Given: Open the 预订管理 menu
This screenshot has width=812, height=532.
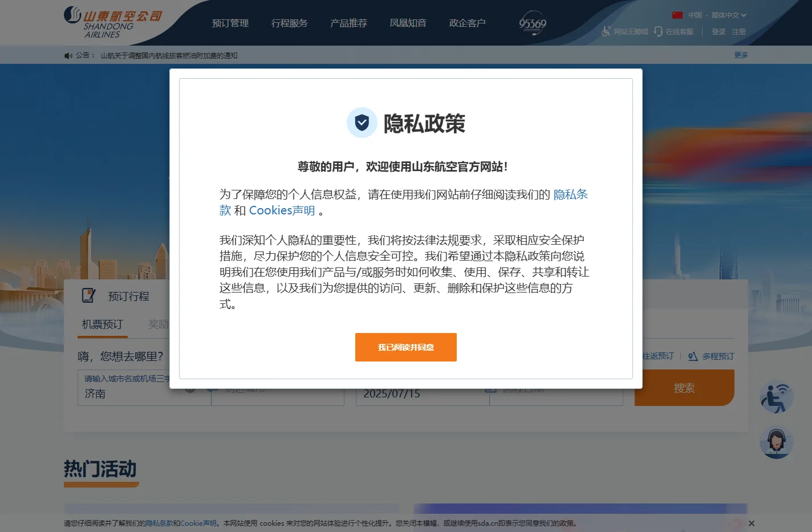Looking at the screenshot, I should 230,23.
